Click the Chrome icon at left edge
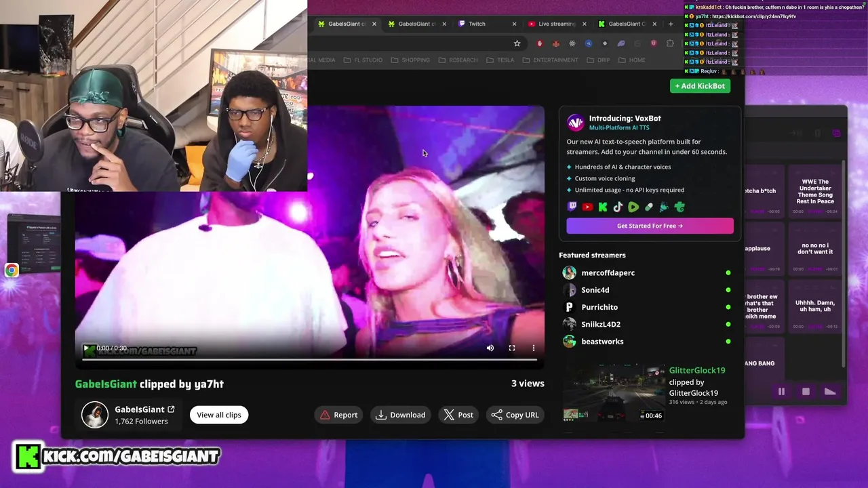The image size is (868, 488). click(x=12, y=270)
